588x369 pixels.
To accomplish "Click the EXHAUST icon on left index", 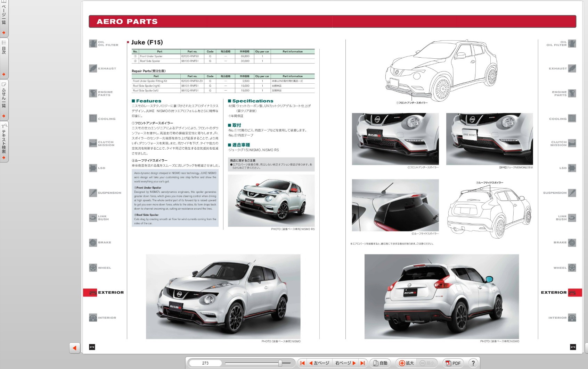I will tap(93, 68).
